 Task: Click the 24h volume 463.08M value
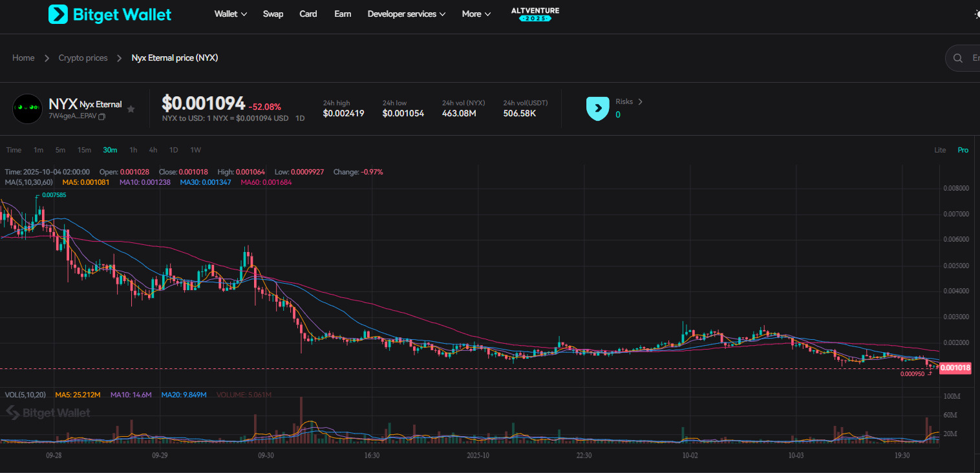pyautogui.click(x=459, y=114)
